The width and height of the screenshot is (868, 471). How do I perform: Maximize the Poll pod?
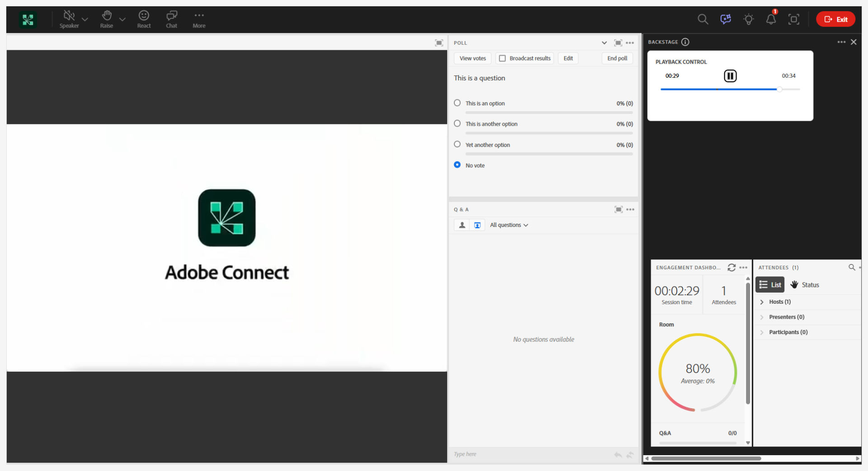point(618,43)
